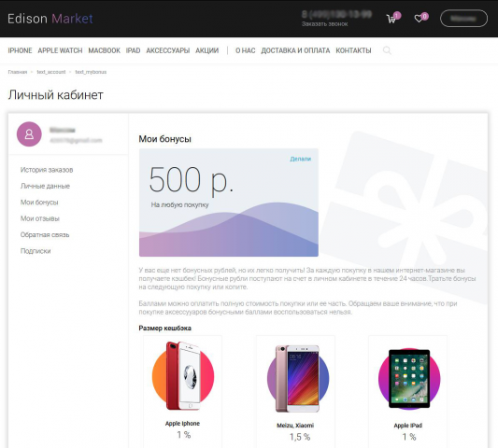The image size is (498, 448).
Task: Open the АКЦИИ menu item
Action: 207,50
